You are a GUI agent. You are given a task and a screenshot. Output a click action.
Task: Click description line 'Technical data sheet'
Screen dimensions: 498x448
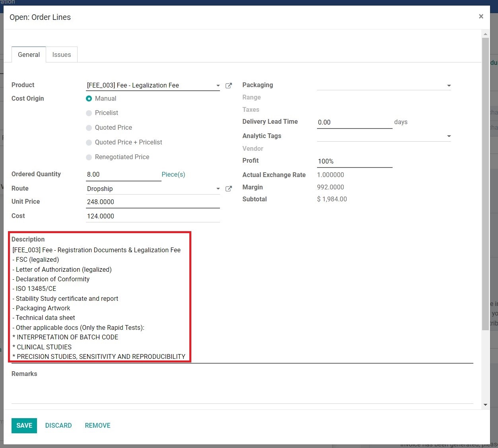[x=44, y=317]
